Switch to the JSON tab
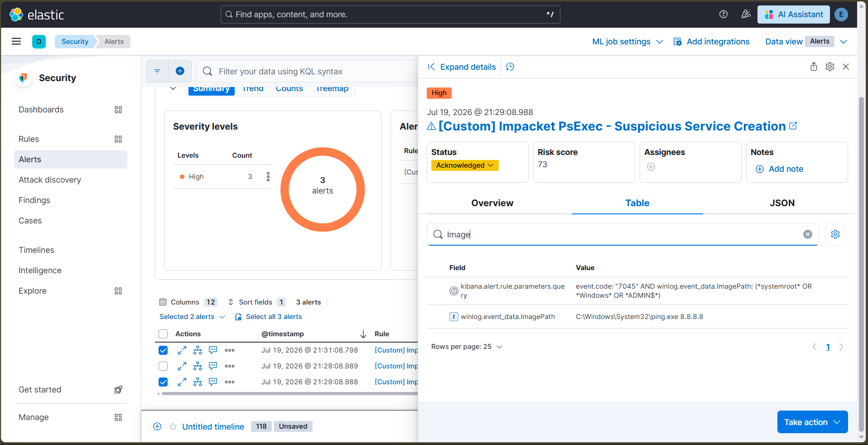This screenshot has width=868, height=445. 782,203
